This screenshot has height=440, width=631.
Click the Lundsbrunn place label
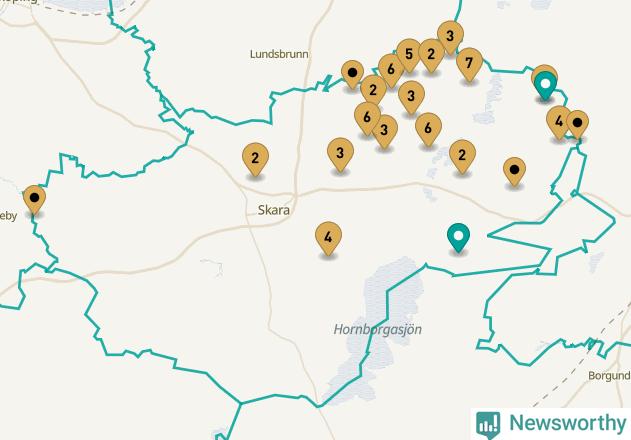point(279,54)
